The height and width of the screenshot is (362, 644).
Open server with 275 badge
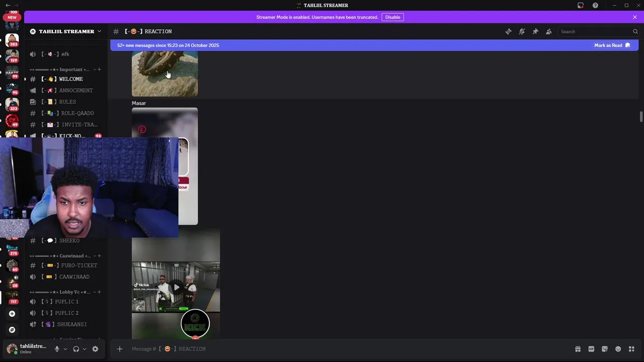(12, 249)
